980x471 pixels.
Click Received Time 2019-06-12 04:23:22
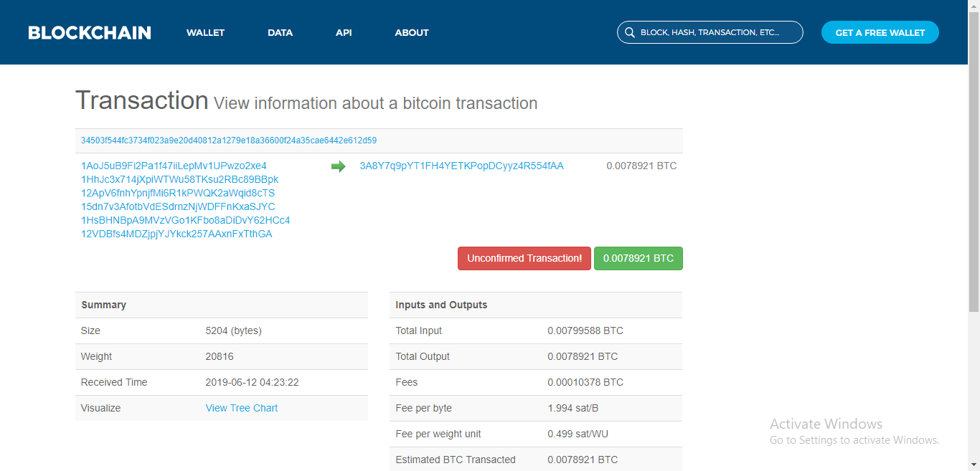point(253,382)
